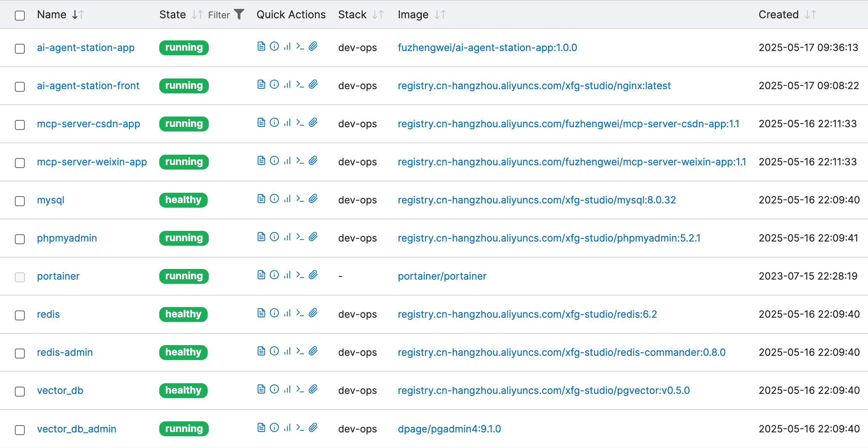The image size is (868, 448).
Task: Click created date 2023-07-15 22:28:19
Action: point(808,276)
